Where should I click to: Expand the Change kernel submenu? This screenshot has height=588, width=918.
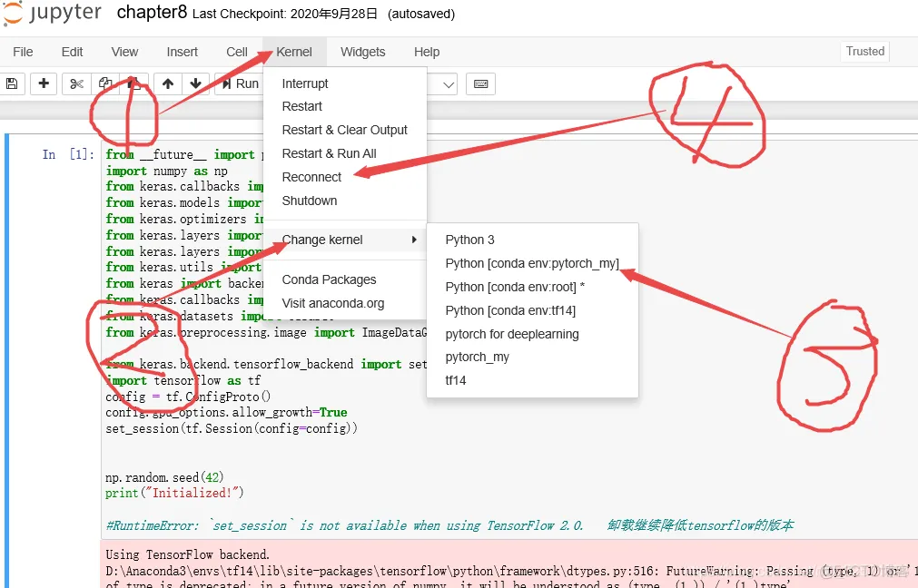pyautogui.click(x=345, y=240)
